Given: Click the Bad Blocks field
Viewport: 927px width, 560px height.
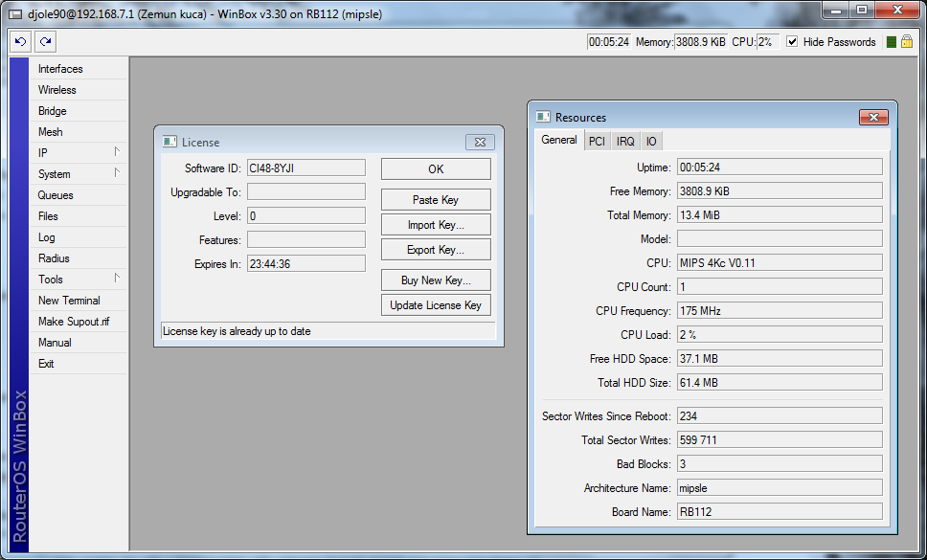Looking at the screenshot, I should (780, 463).
